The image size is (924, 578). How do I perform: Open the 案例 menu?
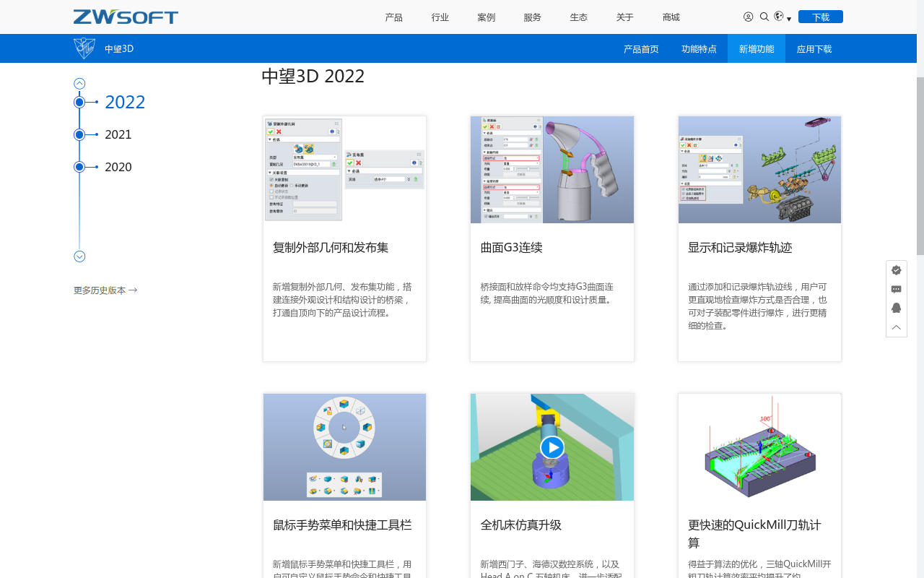coord(487,17)
